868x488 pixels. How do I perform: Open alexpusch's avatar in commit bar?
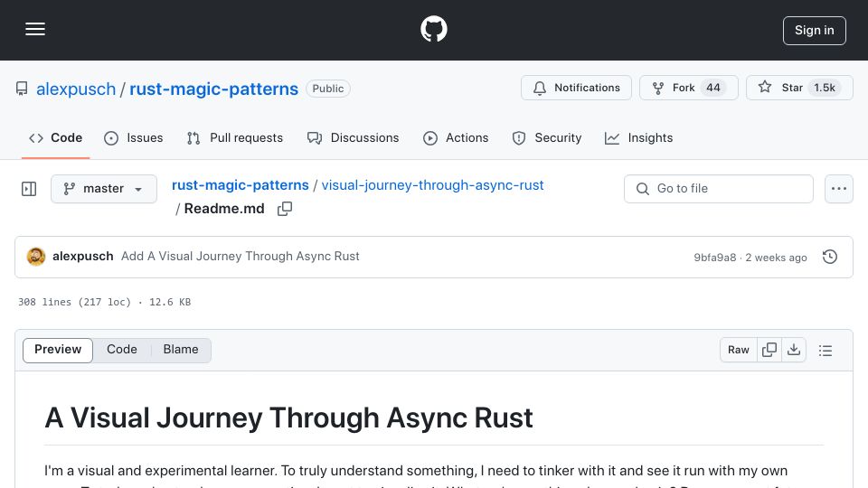click(36, 257)
